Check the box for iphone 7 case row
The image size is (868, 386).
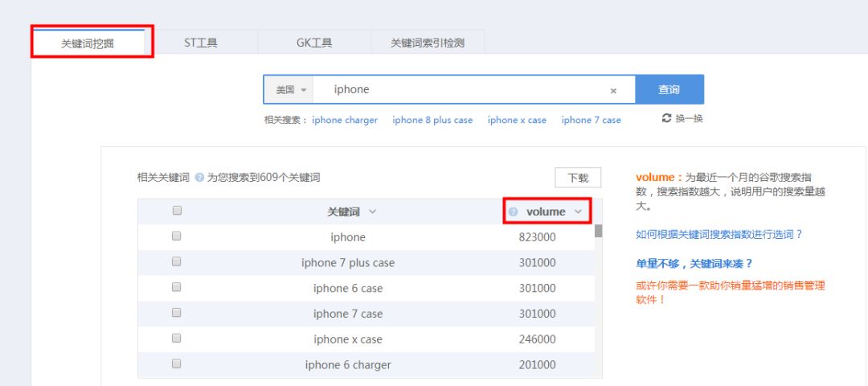177,312
